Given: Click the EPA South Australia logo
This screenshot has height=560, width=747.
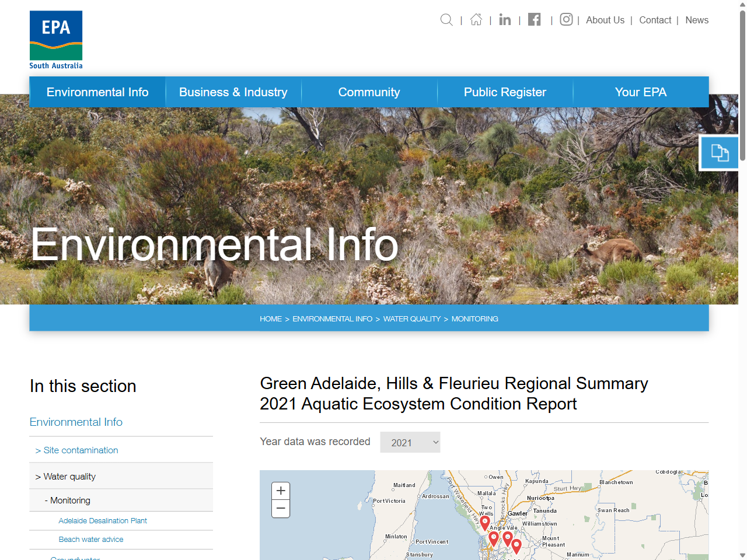Looking at the screenshot, I should coord(55,38).
